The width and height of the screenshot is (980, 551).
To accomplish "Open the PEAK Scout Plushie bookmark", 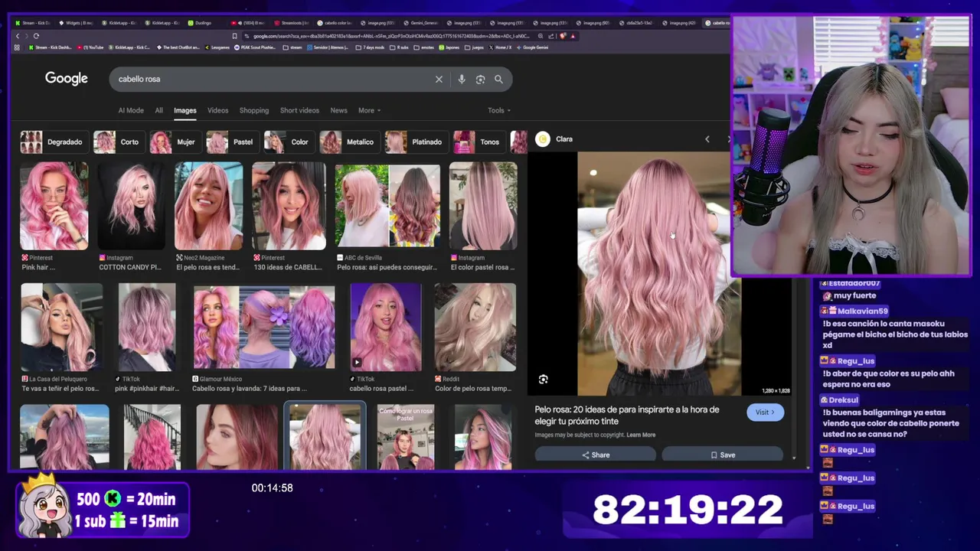I will (255, 47).
